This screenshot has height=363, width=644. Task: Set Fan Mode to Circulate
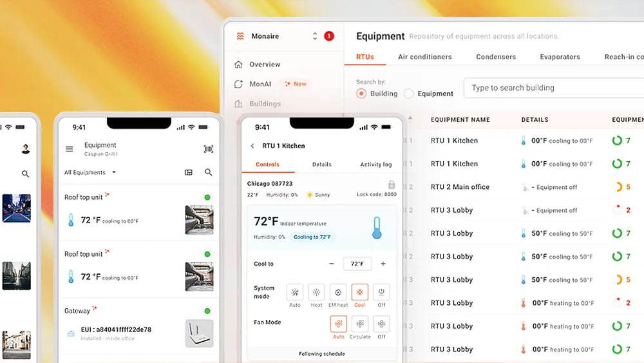[x=360, y=324]
